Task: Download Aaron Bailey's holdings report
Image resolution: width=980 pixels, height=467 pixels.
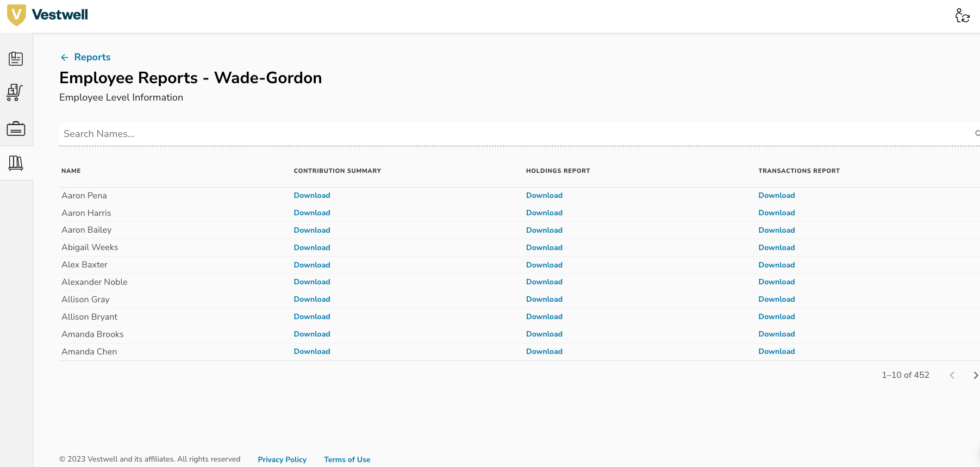Action: click(x=544, y=231)
